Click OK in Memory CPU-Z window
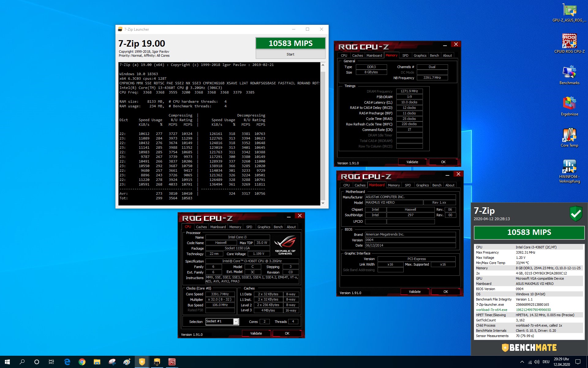This screenshot has height=368, width=588. click(x=443, y=162)
